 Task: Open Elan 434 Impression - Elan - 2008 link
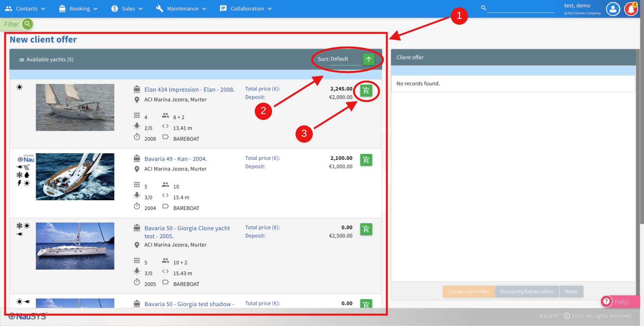189,90
